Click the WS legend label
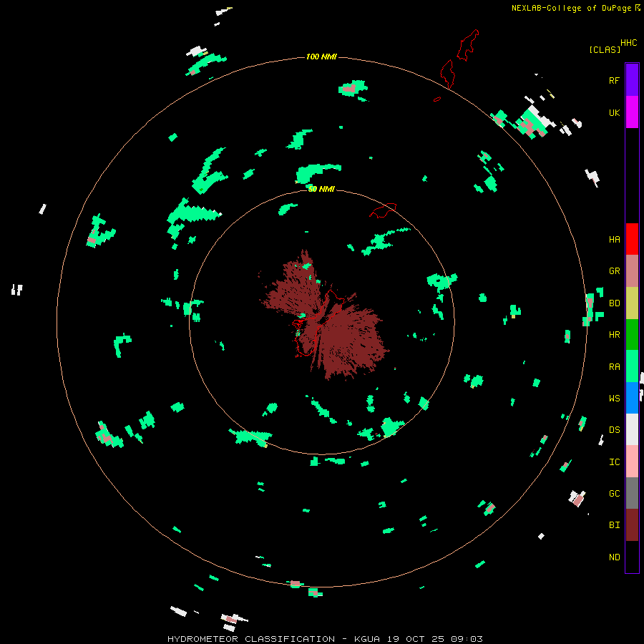 (614, 398)
